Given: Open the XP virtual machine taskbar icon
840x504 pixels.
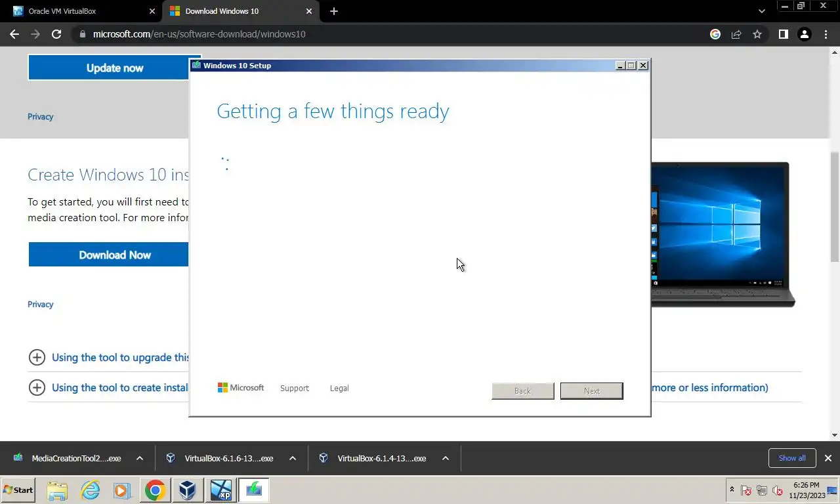Looking at the screenshot, I should point(220,490).
